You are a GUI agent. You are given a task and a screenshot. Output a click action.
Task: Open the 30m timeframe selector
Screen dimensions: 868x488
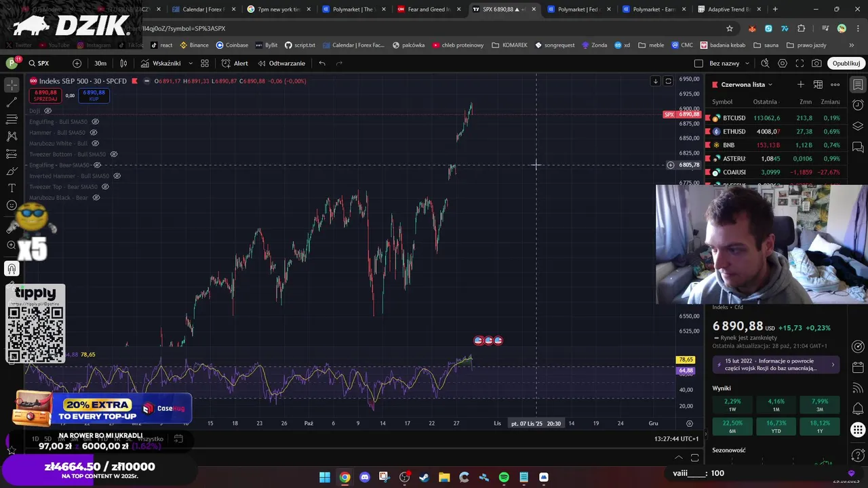(x=100, y=63)
